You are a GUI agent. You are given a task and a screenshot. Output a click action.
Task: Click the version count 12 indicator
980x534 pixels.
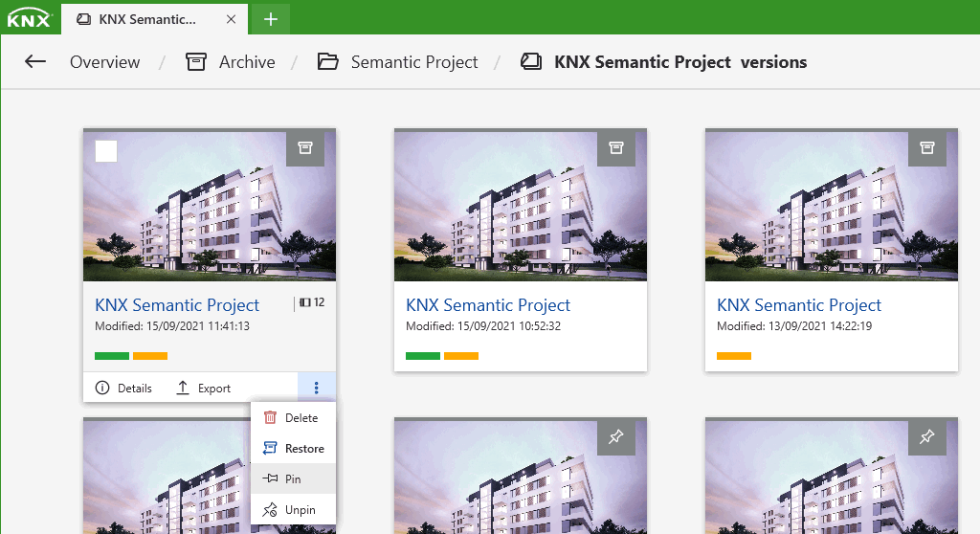(x=311, y=302)
